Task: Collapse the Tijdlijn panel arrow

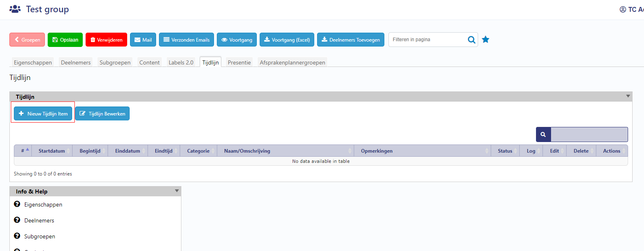Action: 628,96
